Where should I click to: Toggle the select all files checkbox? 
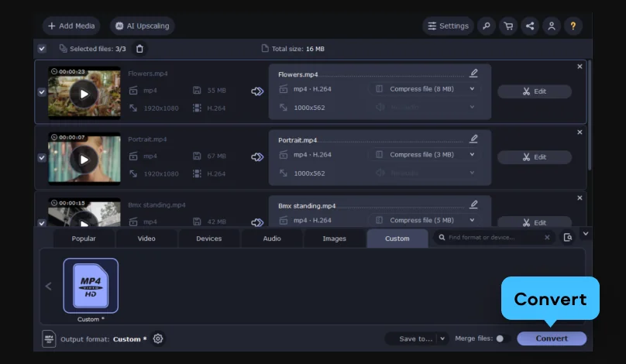(x=42, y=49)
